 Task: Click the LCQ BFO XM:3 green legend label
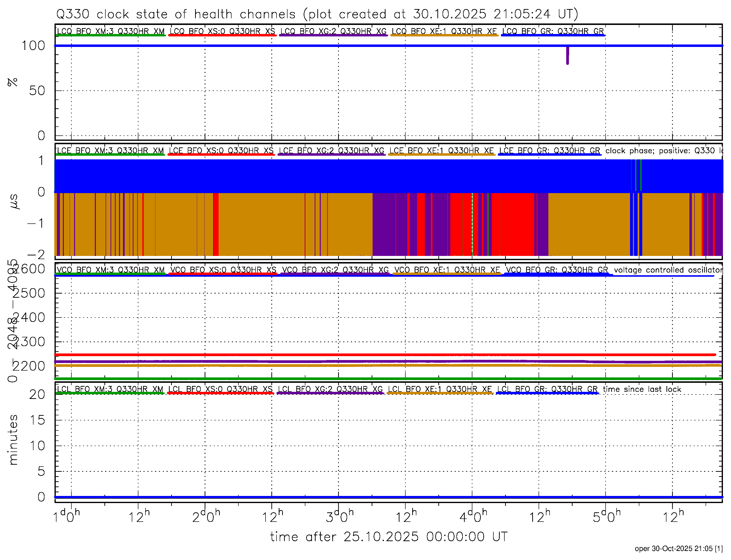110,31
